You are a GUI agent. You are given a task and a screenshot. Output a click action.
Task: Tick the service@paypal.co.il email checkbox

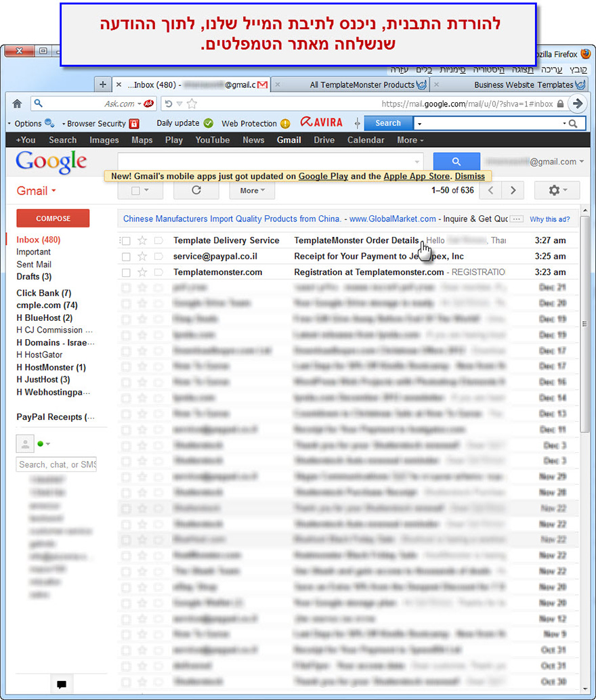tap(126, 257)
